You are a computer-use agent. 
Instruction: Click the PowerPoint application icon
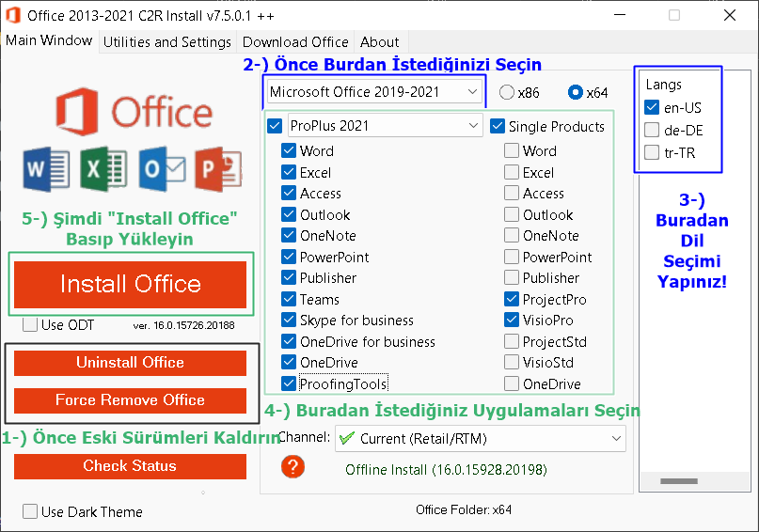219,169
